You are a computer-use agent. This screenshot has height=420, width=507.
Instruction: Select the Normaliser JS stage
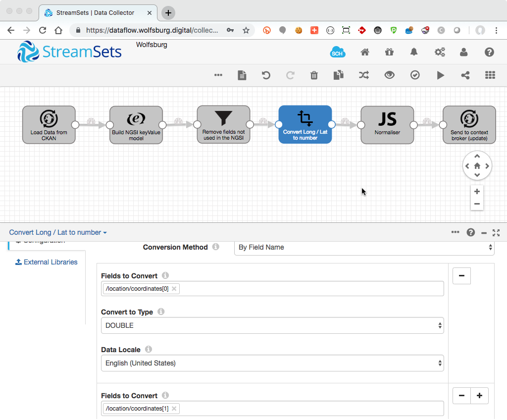coord(387,124)
